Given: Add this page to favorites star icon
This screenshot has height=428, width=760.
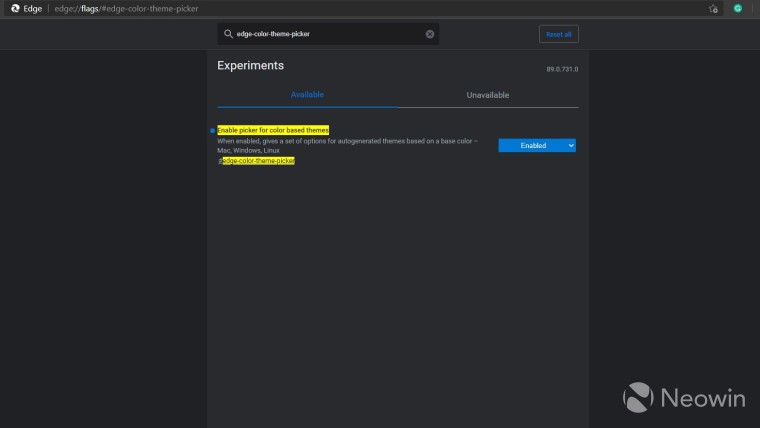Looking at the screenshot, I should (713, 9).
